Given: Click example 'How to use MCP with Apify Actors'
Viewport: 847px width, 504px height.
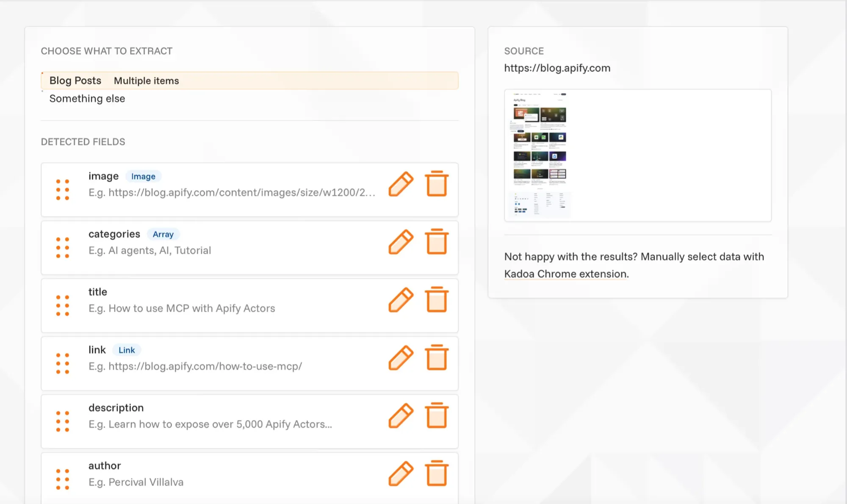Looking at the screenshot, I should pyautogui.click(x=192, y=309).
